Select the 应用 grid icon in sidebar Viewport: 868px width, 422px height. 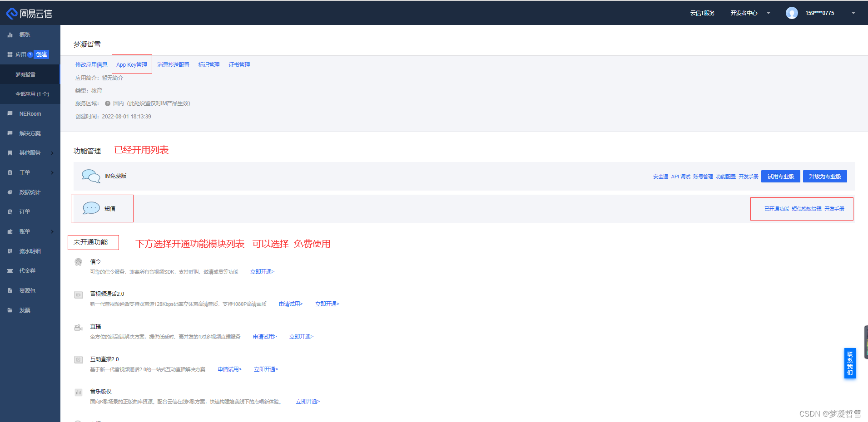pos(10,54)
